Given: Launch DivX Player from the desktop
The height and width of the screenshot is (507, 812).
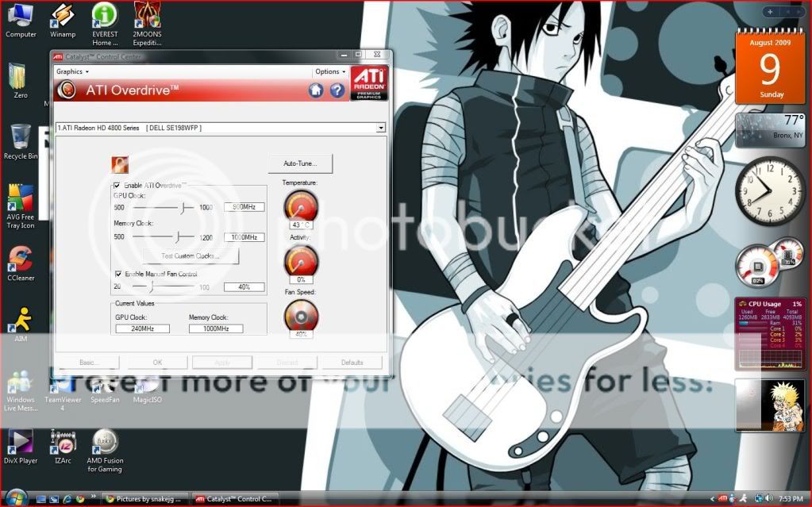Looking at the screenshot, I should (21, 447).
